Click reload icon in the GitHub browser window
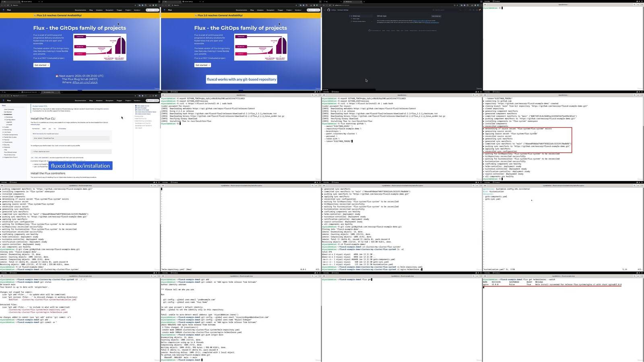644x362 pixels. pos(330,5)
